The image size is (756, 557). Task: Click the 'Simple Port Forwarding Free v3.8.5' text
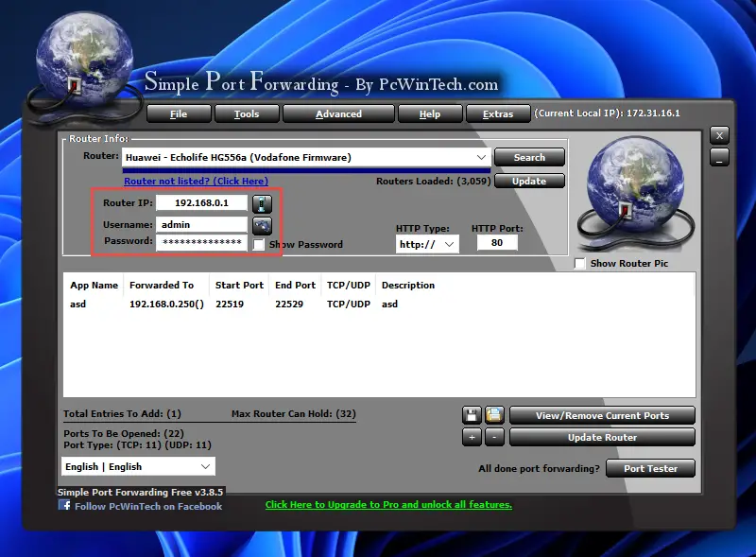click(140, 493)
